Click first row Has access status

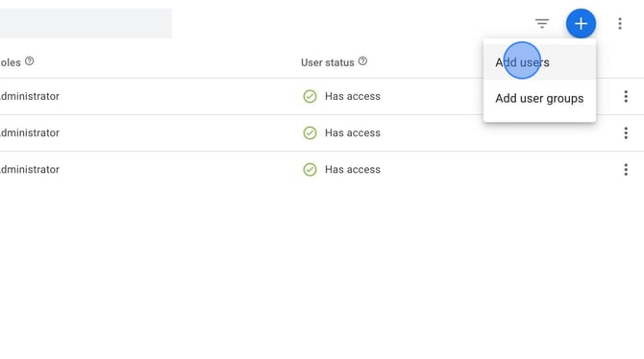(x=353, y=96)
